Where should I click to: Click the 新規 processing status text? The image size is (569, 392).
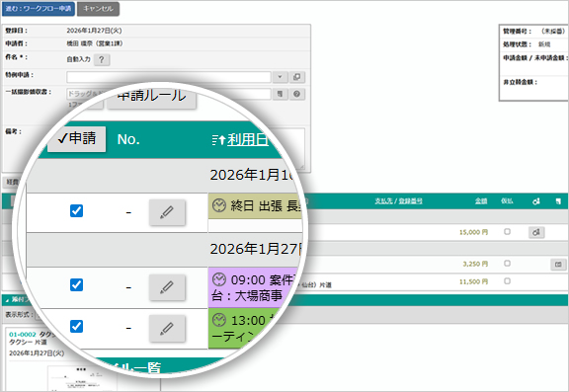(544, 44)
